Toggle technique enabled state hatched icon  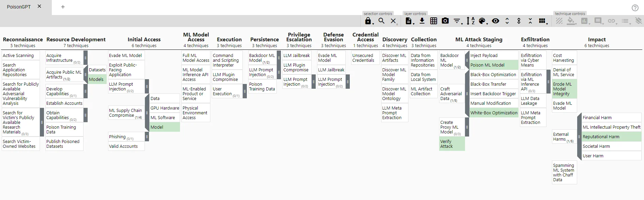pyautogui.click(x=559, y=21)
